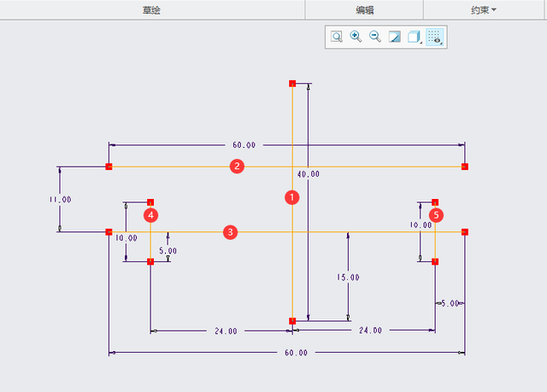Toggle the Sketcher display filters grid icon
This screenshot has height=392, width=547.
coord(435,37)
